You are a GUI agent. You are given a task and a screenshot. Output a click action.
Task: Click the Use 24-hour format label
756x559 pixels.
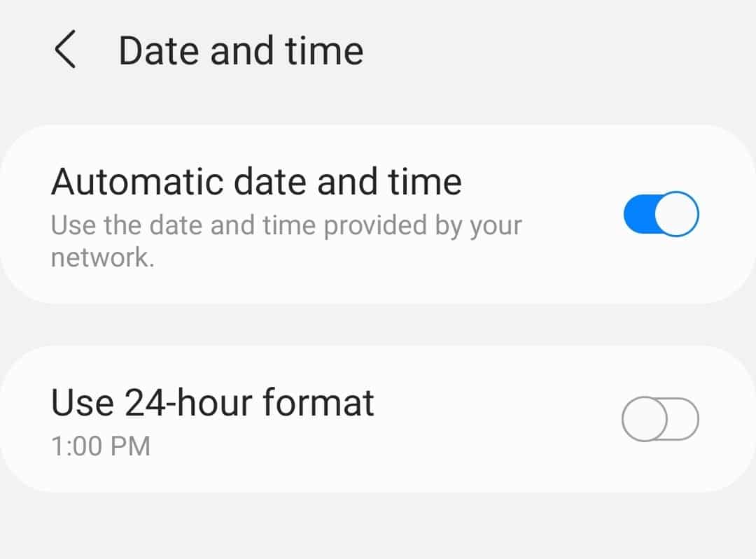click(x=211, y=402)
